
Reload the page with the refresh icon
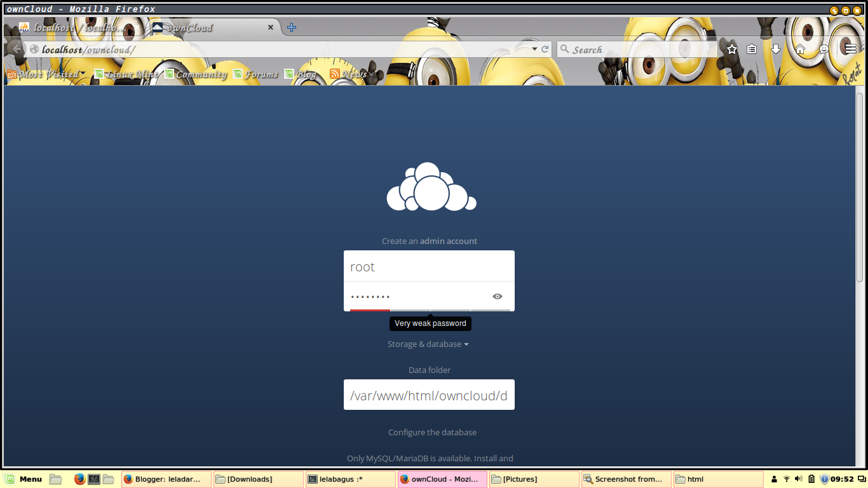coord(545,49)
